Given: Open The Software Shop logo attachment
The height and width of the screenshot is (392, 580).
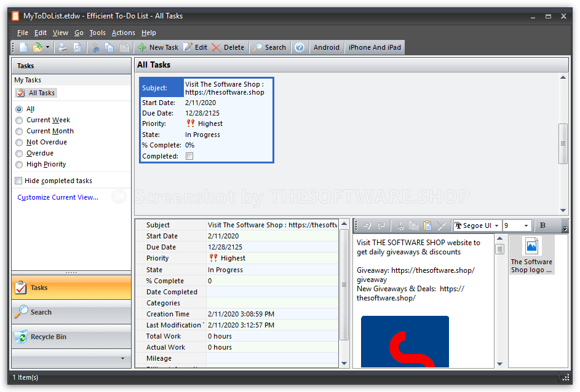Looking at the screenshot, I should (x=531, y=255).
